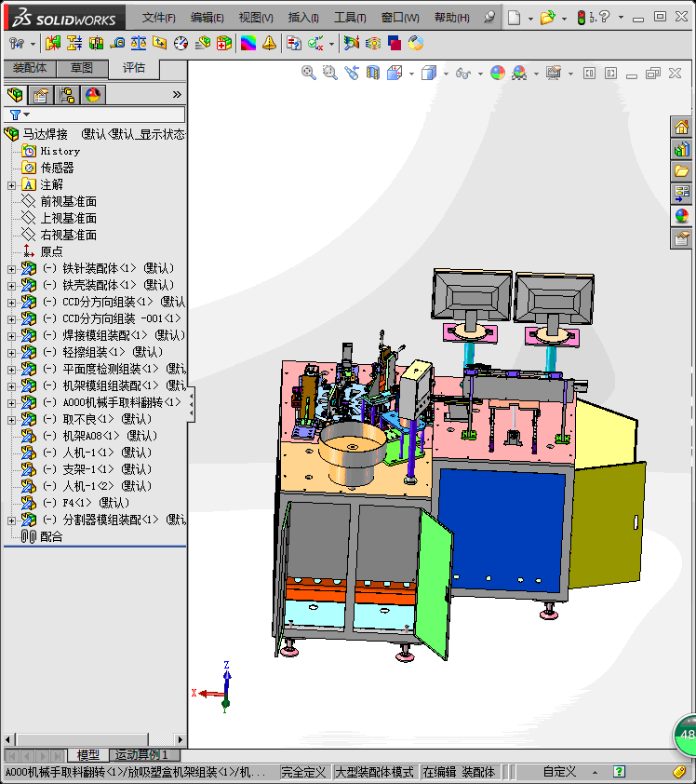Open View Orientation dropdown arrow
This screenshot has height=784, width=696.
coord(411,74)
